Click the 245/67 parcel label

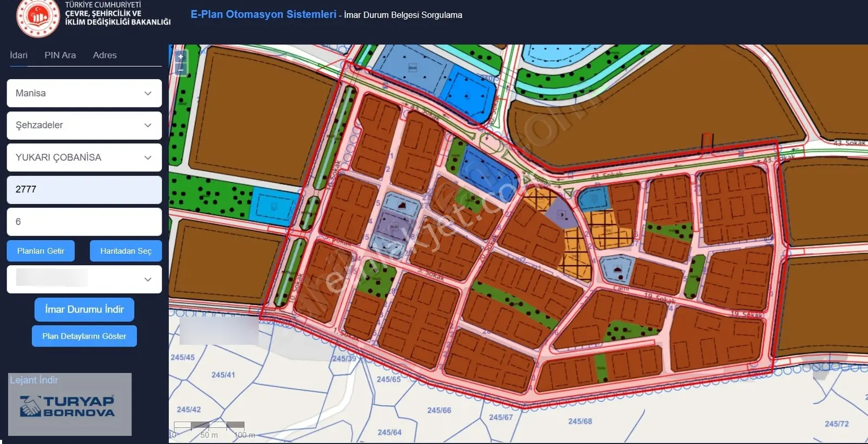point(501,417)
